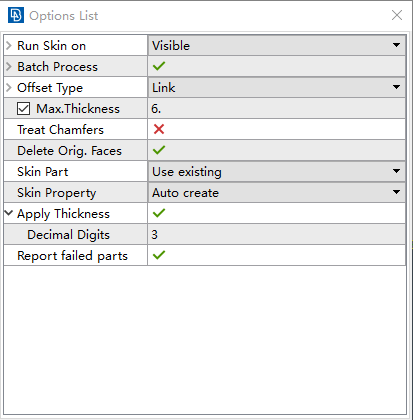This screenshot has width=413, height=420.
Task: Uncheck the Max.Thickness checkbox
Action: (23, 109)
